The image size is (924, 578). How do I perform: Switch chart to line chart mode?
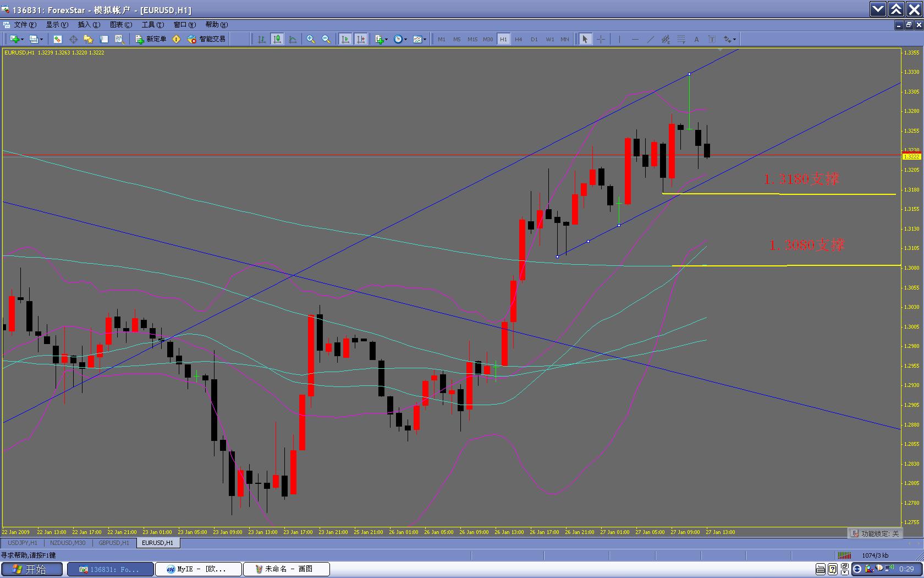[293, 39]
